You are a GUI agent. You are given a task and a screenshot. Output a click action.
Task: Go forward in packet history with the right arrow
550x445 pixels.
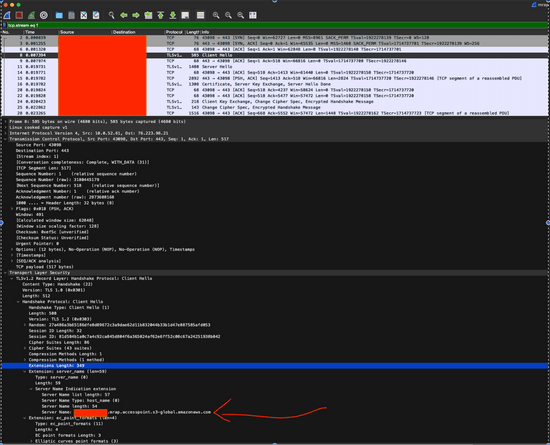click(x=136, y=15)
